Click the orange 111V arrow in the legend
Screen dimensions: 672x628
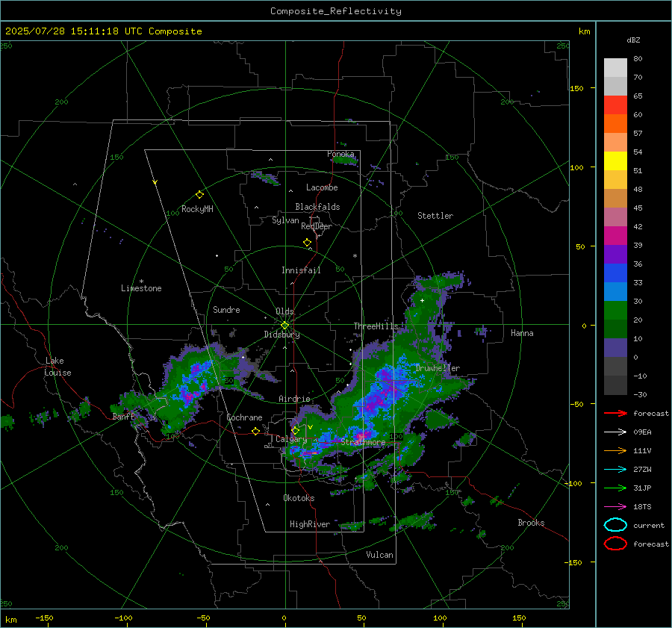click(x=615, y=450)
